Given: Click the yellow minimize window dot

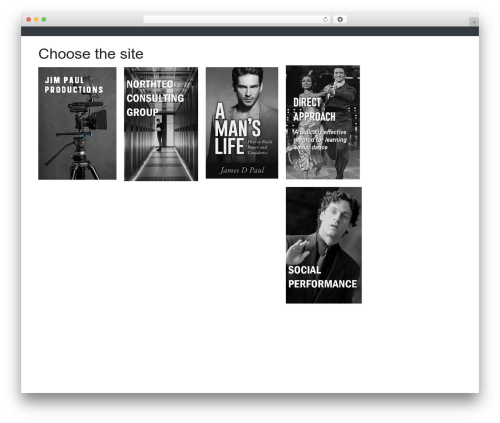Looking at the screenshot, I should [x=36, y=19].
